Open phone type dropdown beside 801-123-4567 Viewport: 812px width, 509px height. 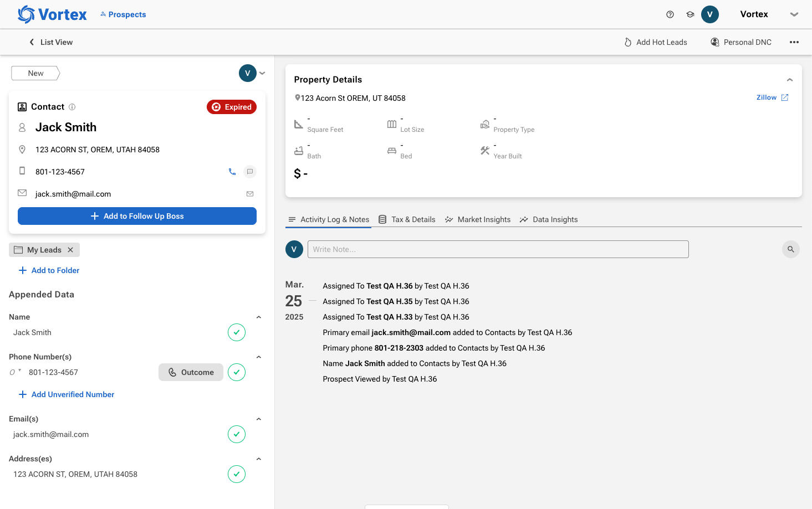[x=16, y=372]
